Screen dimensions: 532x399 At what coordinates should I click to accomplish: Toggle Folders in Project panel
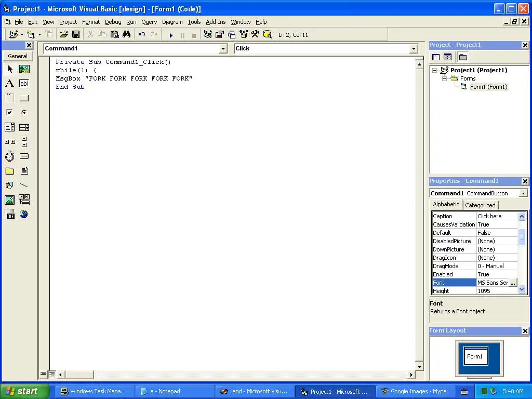pyautogui.click(x=463, y=57)
